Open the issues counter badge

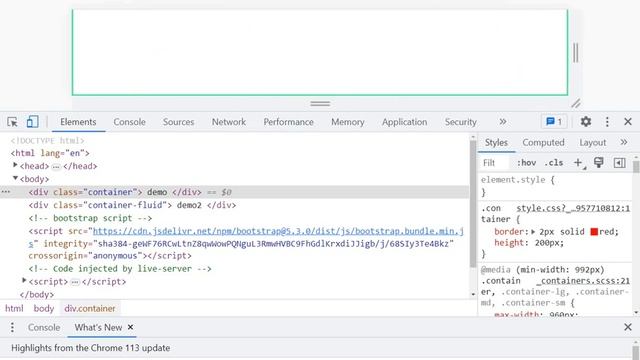click(554, 122)
